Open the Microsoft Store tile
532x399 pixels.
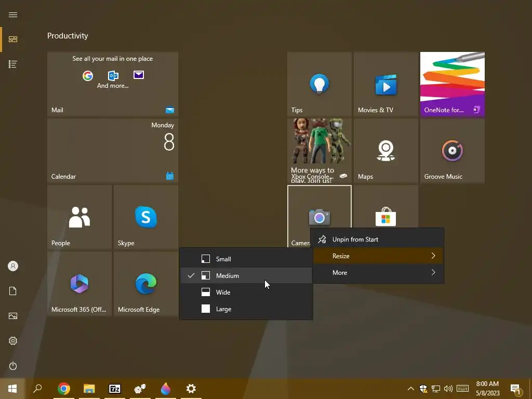[x=386, y=207]
